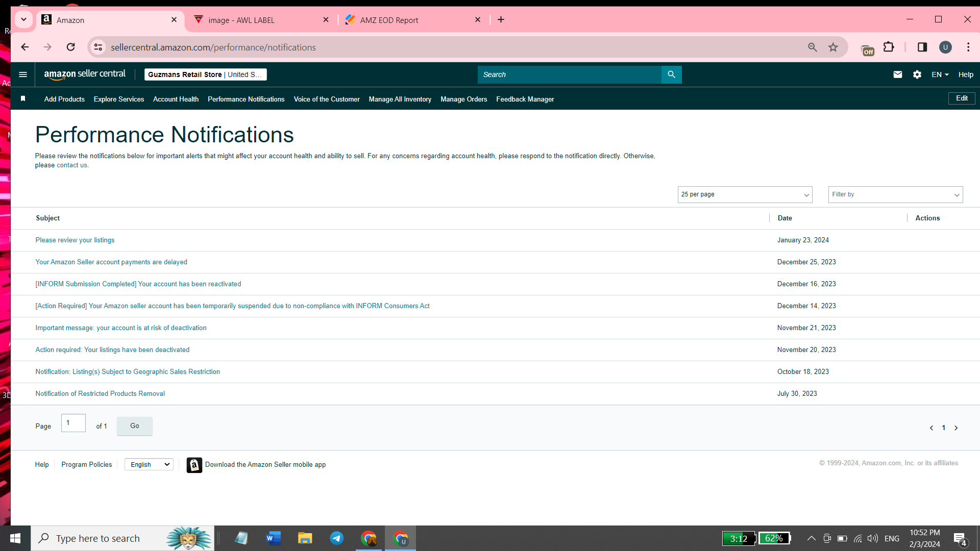980x551 pixels.
Task: Expand the English language selector
Action: tap(149, 464)
